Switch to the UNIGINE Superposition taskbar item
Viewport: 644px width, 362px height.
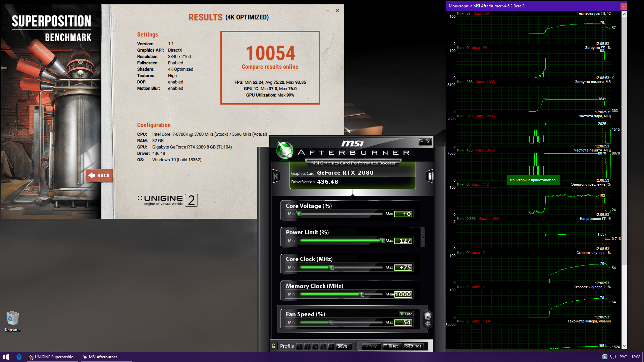pyautogui.click(x=53, y=357)
